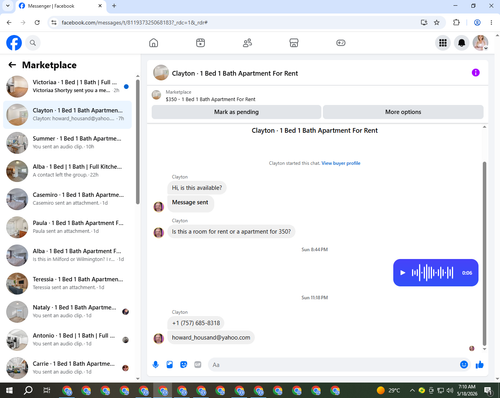Open the Chrome three-dot menu
Screen dimensions: 500x398
point(491,22)
